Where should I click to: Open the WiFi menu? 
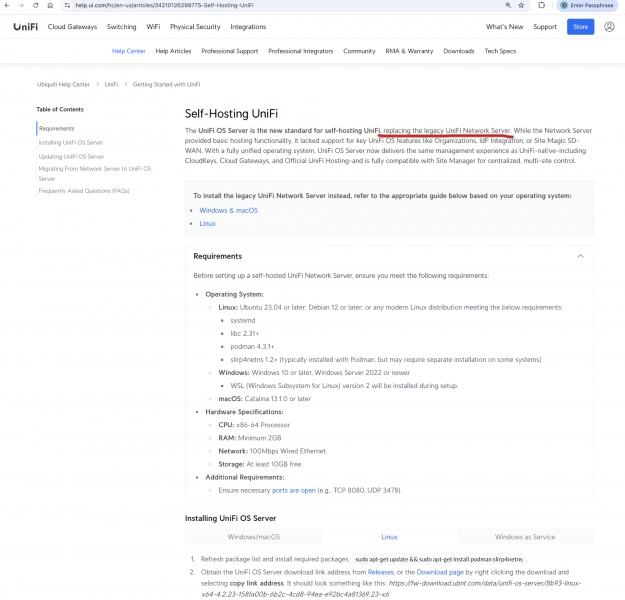pos(153,27)
